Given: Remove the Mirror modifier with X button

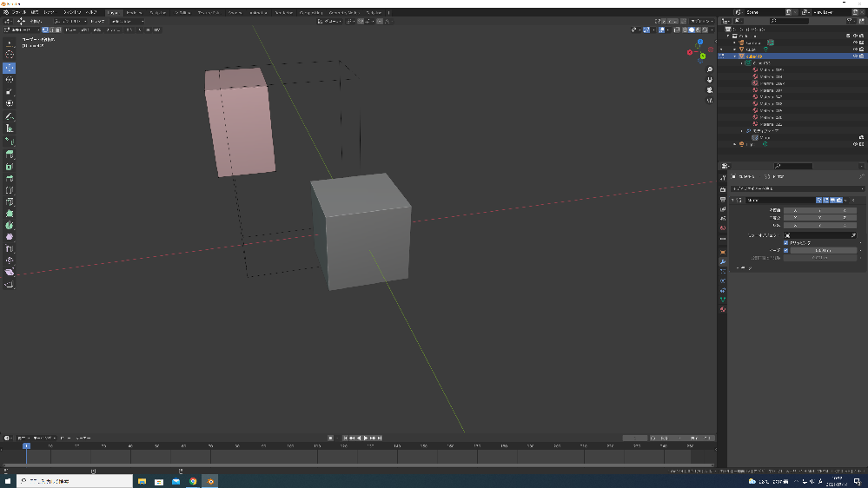Looking at the screenshot, I should 853,200.
